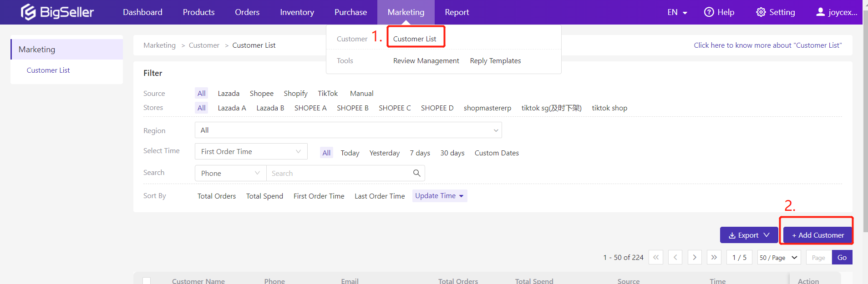The image size is (868, 284).
Task: Click the Go page button
Action: (842, 257)
